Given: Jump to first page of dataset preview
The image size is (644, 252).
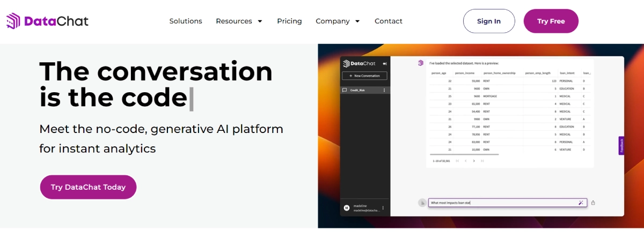Looking at the screenshot, I should click(457, 161).
